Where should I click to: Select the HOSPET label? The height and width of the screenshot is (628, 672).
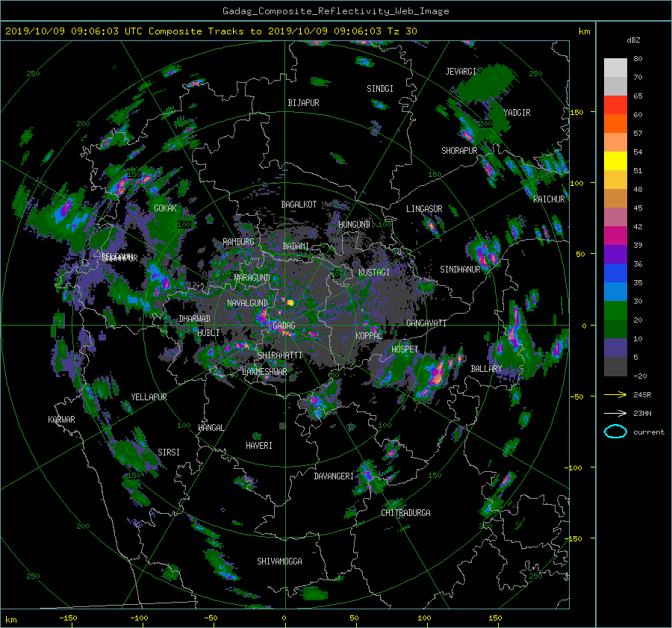pos(405,349)
